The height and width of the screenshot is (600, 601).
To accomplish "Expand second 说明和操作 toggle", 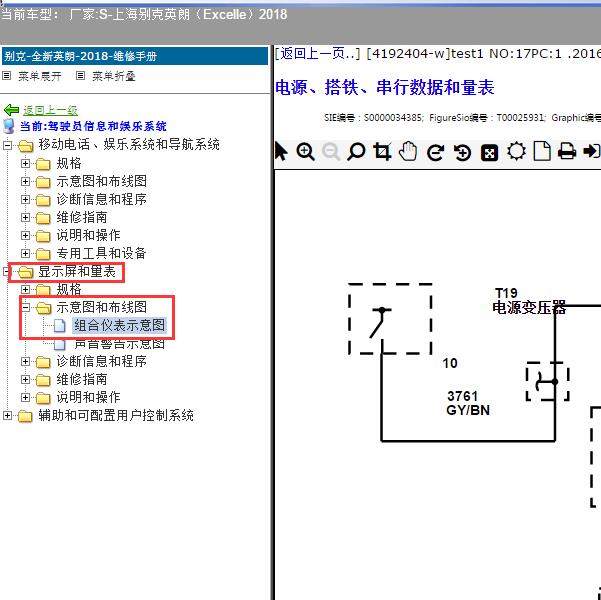I will pyautogui.click(x=25, y=397).
